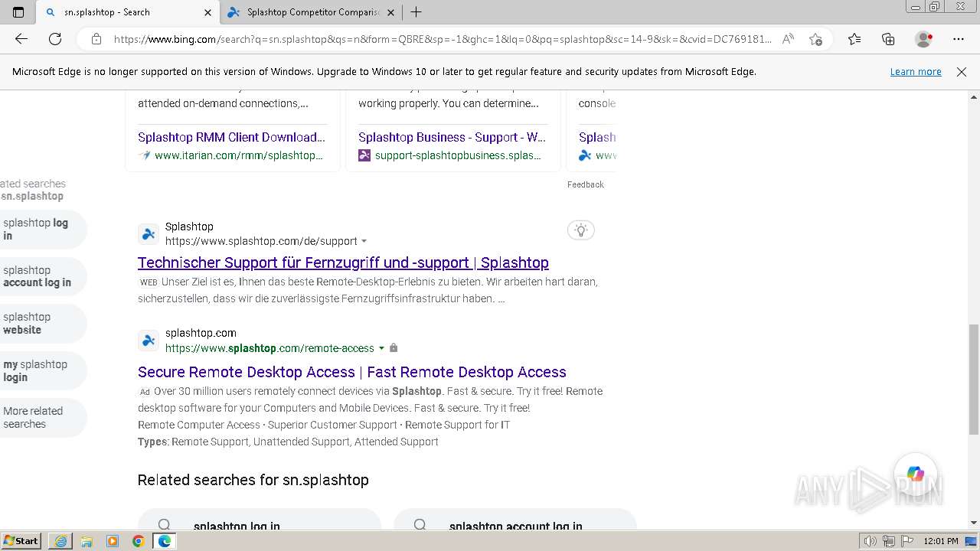Screen dimensions: 980x551
Task: Switch to Splashtop Competitor Comparison tab
Action: [x=311, y=12]
